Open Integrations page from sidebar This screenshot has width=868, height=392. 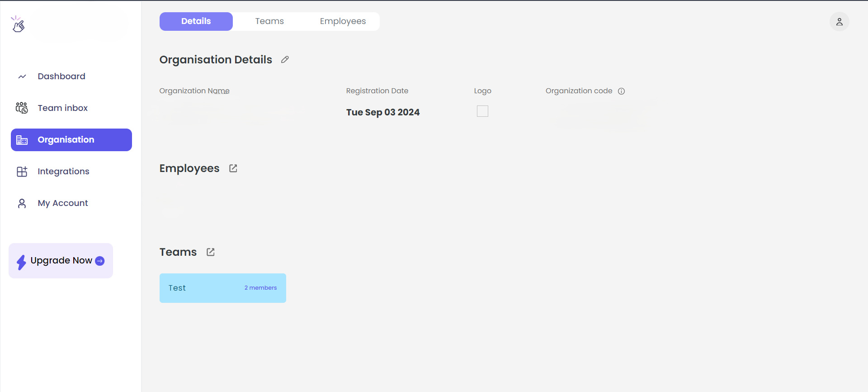pos(71,172)
